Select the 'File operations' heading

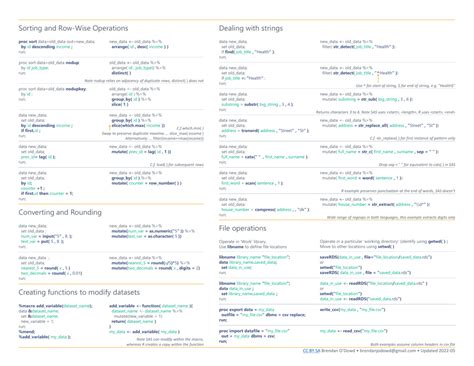click(242, 228)
